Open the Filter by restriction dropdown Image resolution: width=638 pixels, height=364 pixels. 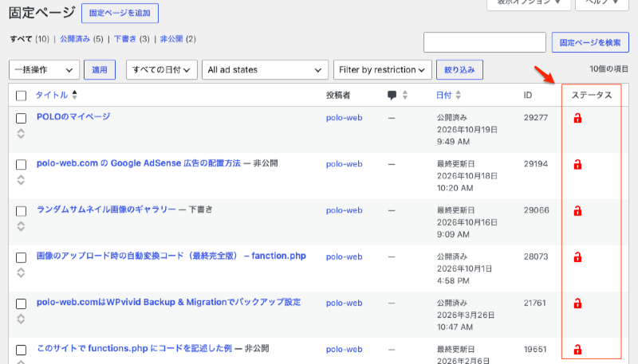click(382, 70)
